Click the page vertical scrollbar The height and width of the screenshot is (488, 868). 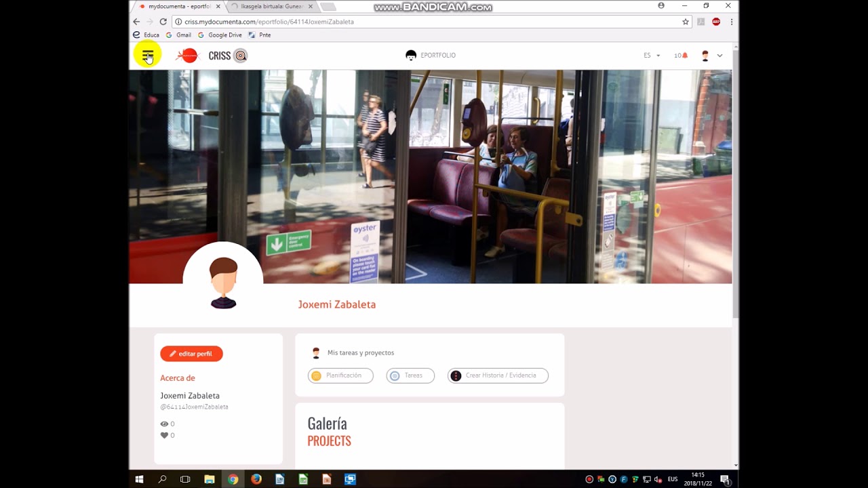point(736,183)
